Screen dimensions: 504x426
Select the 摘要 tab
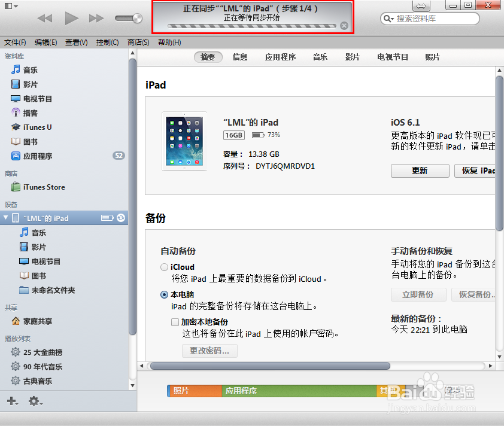click(208, 57)
